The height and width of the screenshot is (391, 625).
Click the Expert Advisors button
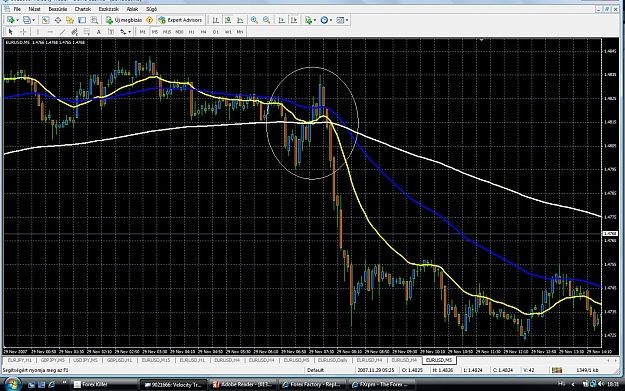coord(181,20)
